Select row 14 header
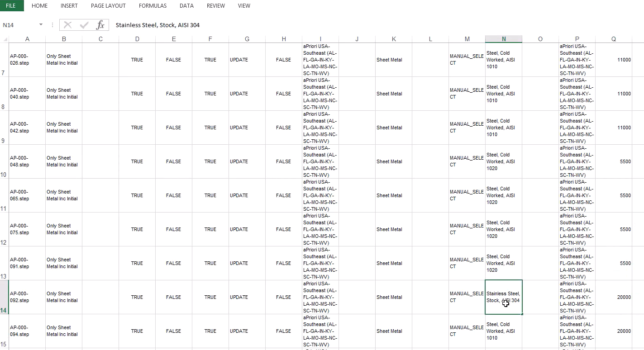 [x=4, y=297]
